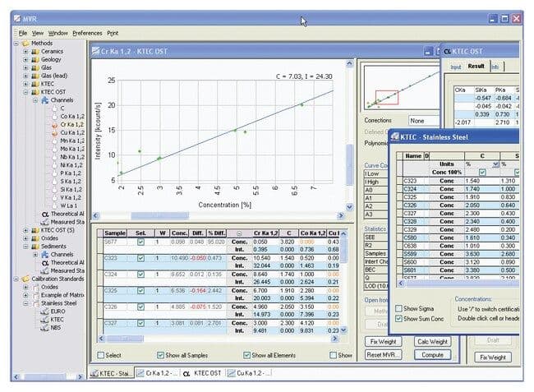The image size is (534, 392).
Task: Click the alpha icon in KTEC OST window title
Action: (x=448, y=52)
